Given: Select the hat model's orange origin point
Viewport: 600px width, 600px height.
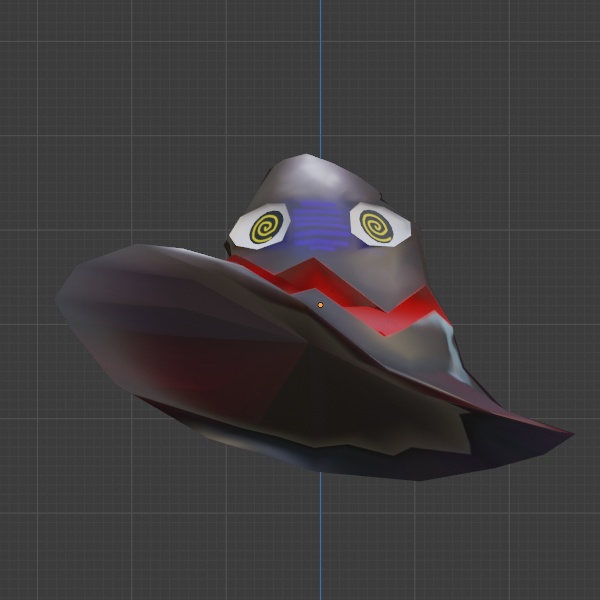Looking at the screenshot, I should (x=320, y=305).
